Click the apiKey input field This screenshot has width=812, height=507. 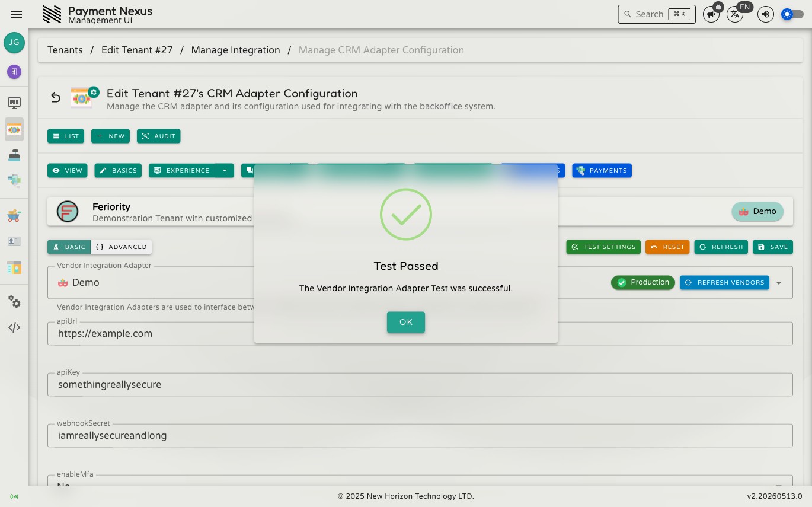(420, 384)
